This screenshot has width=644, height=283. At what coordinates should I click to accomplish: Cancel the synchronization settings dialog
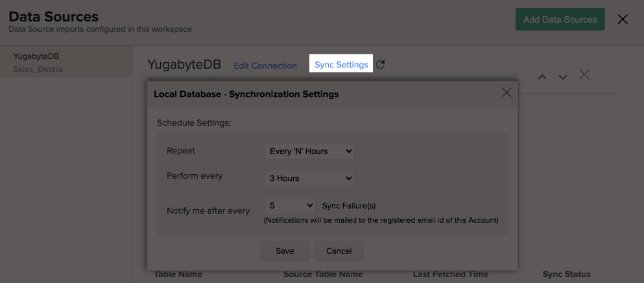(339, 251)
